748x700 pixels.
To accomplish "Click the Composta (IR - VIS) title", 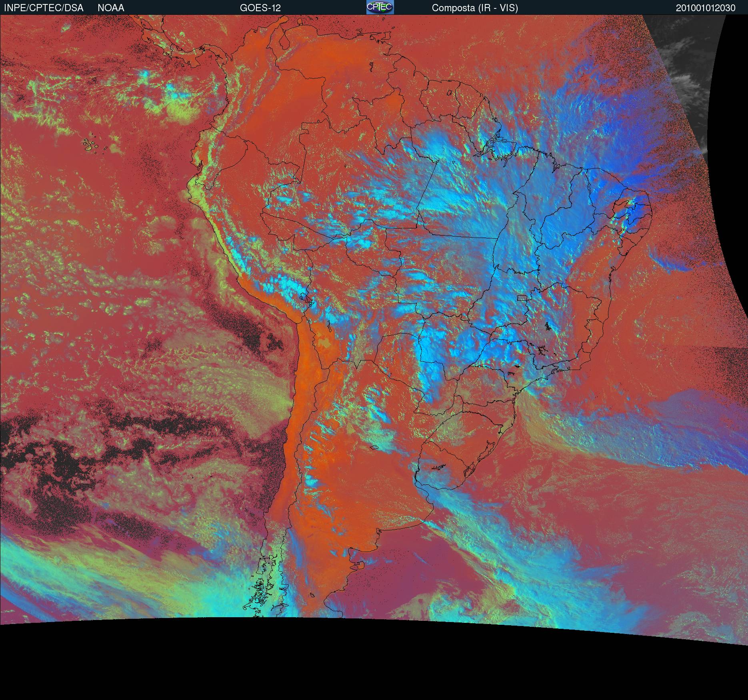I will (475, 8).
